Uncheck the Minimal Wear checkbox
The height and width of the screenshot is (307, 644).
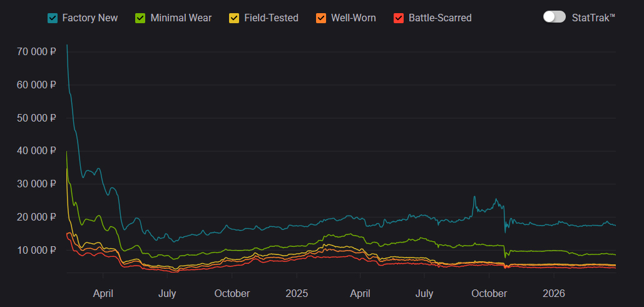pos(140,18)
